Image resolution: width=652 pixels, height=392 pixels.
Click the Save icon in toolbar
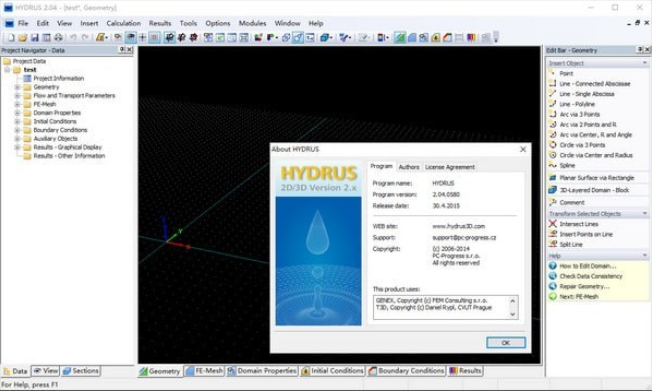click(35, 38)
